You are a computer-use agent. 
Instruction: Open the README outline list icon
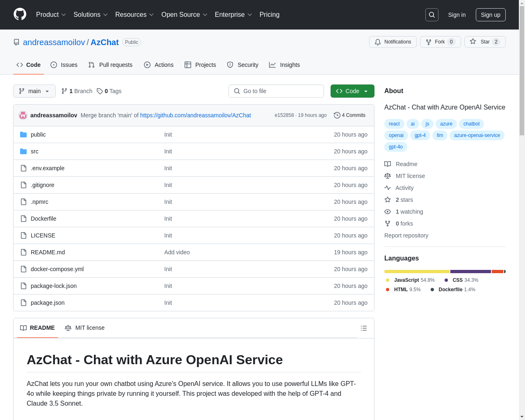[x=364, y=328]
